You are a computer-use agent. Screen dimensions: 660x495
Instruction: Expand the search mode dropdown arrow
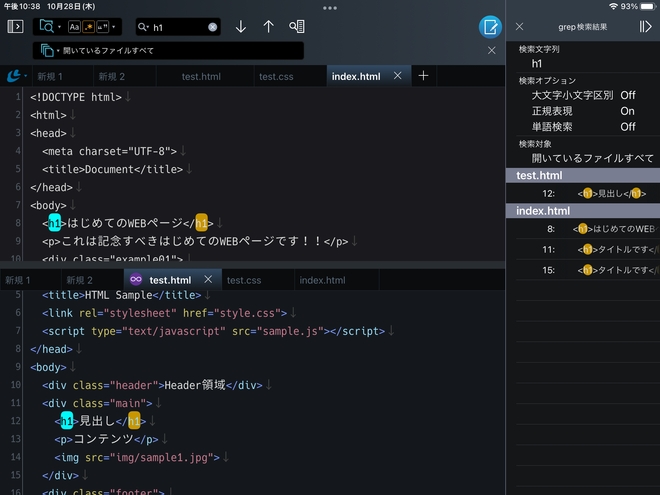tap(59, 27)
